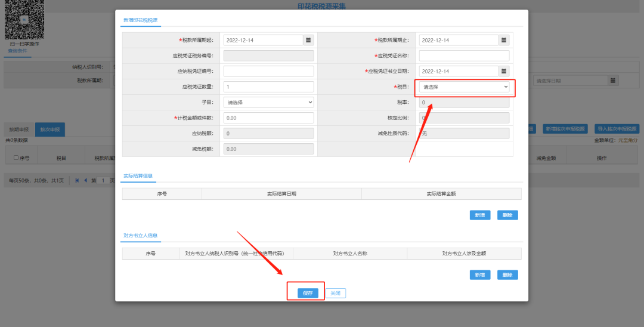
Task: Click the QR code image
Action: point(24,20)
